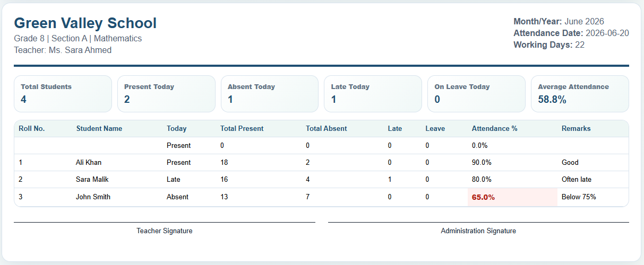This screenshot has width=644, height=265.
Task: Click the Teacher: Ms. Sara Ahmed text
Action: pyautogui.click(x=63, y=50)
